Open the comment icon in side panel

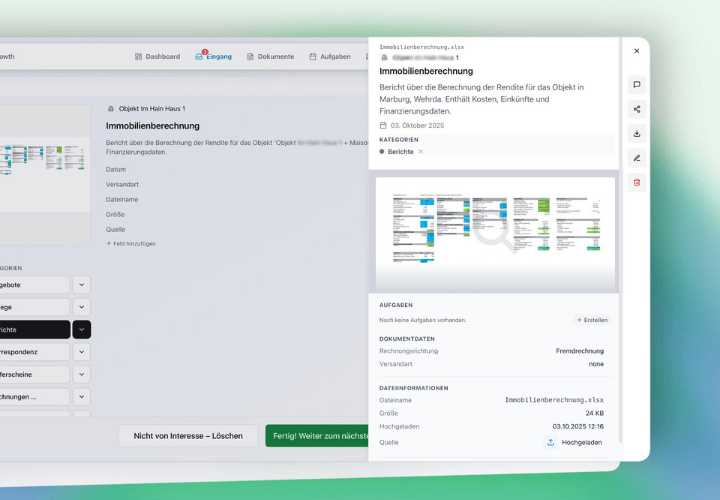(637, 85)
